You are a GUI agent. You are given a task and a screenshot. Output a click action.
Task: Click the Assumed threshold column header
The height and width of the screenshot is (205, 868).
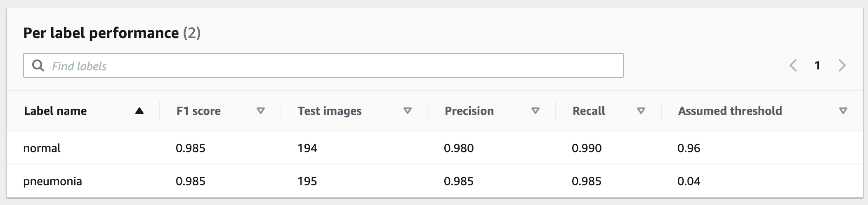coord(730,111)
